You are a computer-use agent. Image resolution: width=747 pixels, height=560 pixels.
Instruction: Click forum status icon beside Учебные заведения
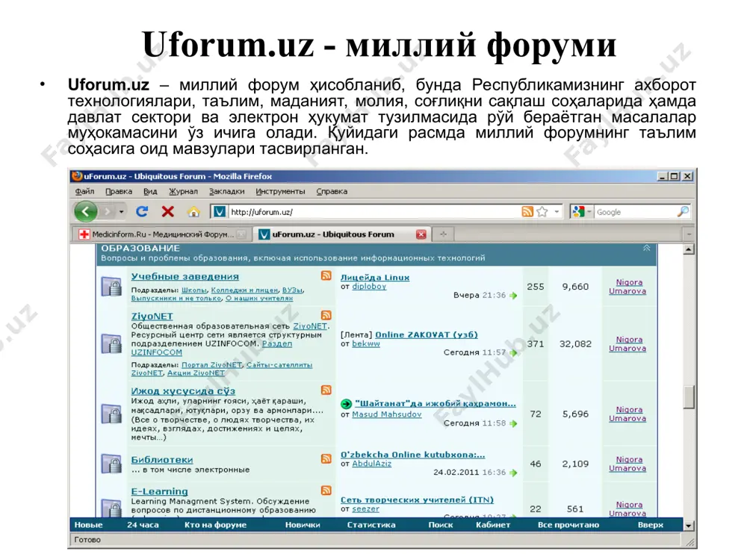click(x=111, y=287)
